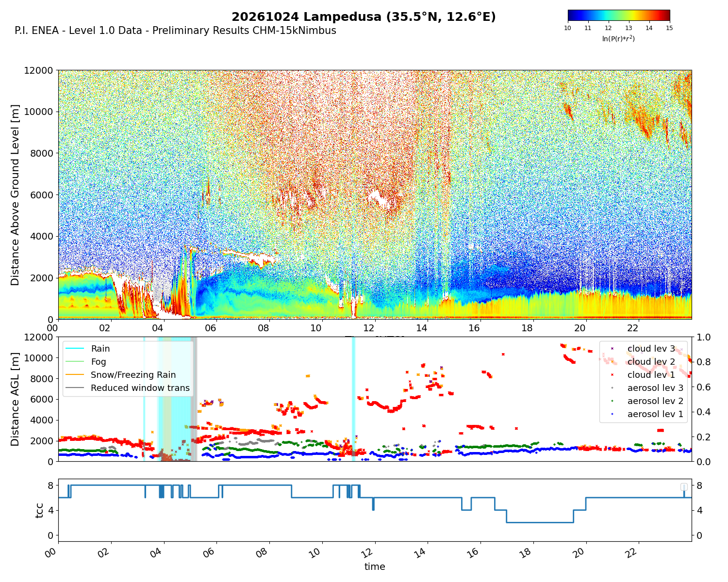Click the small empty legend box in tcc plot

684,487
